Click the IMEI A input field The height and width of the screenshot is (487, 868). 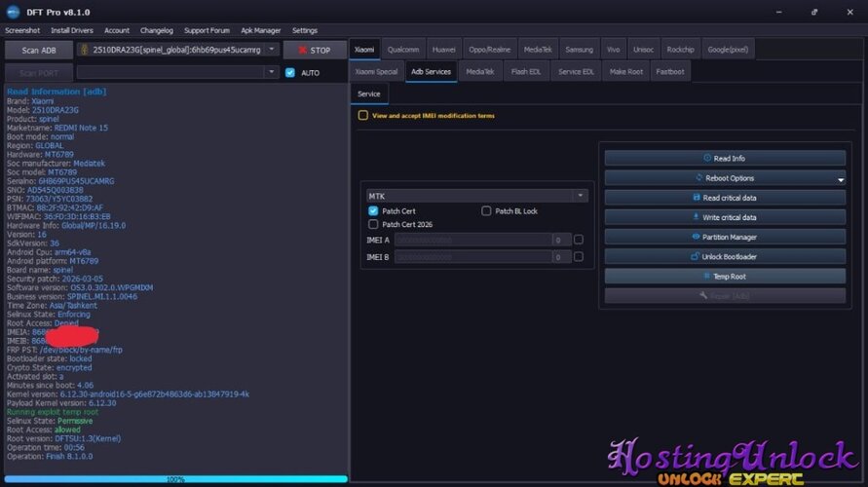[473, 240]
